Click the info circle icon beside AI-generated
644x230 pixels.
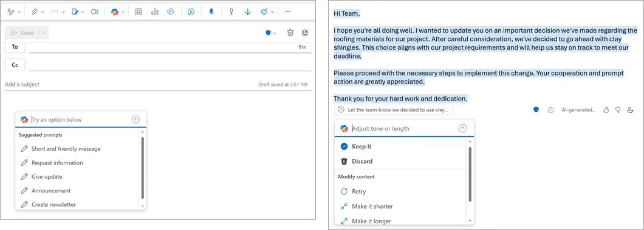pyautogui.click(x=551, y=110)
